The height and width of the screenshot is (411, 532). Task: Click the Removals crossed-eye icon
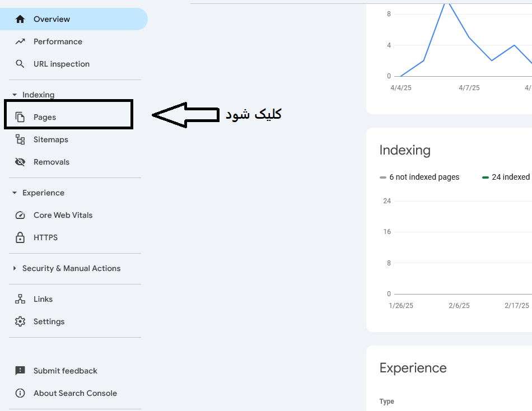pyautogui.click(x=20, y=162)
